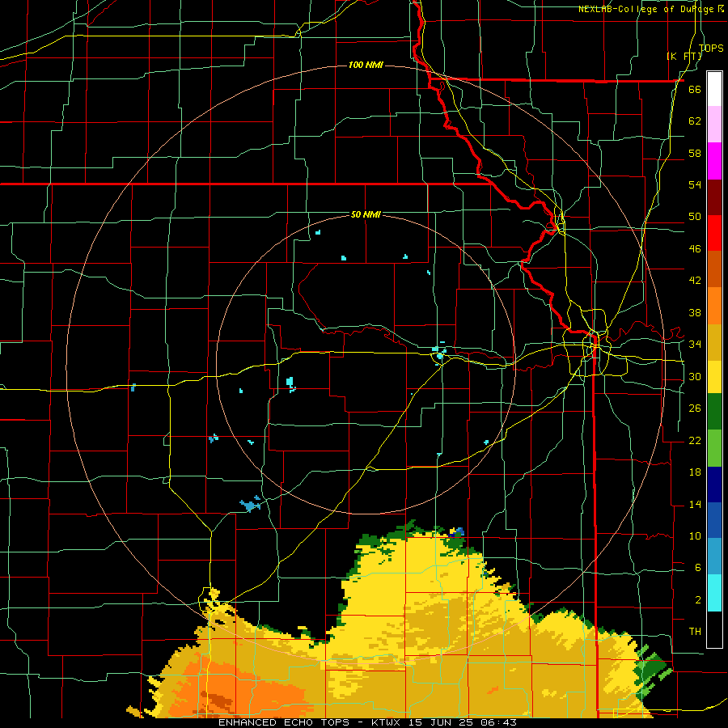Click the '50' legend scale number
728x728 pixels.
click(695, 216)
